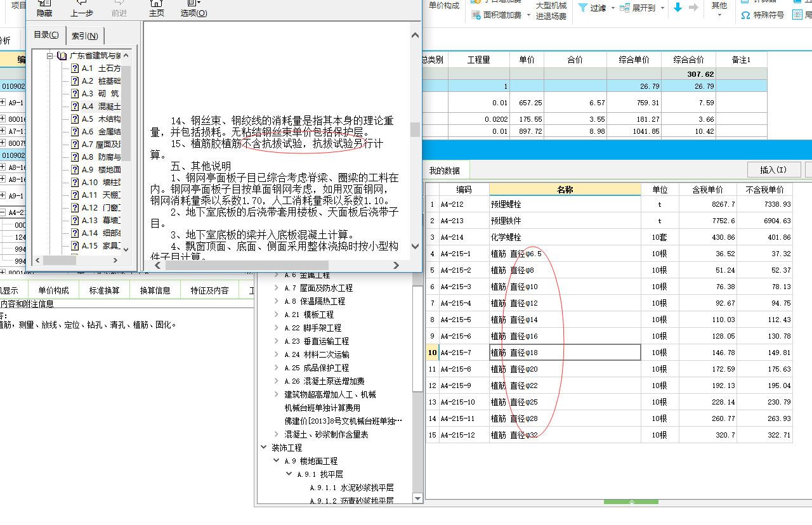Expand A.21 模板工程 node
Screen dimensions: 812x525
(x=277, y=314)
